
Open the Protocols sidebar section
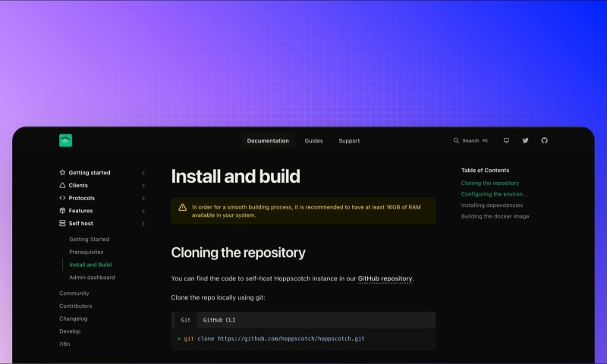coord(82,198)
